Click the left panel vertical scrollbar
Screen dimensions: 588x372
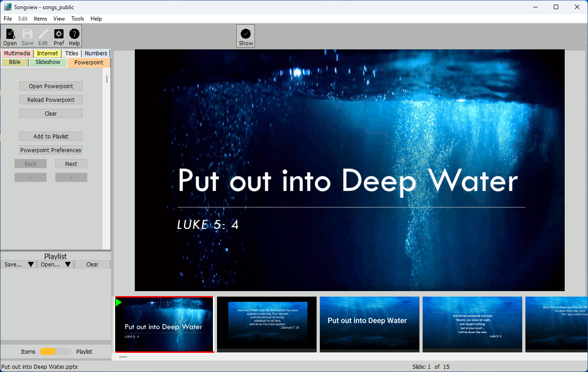[107, 80]
